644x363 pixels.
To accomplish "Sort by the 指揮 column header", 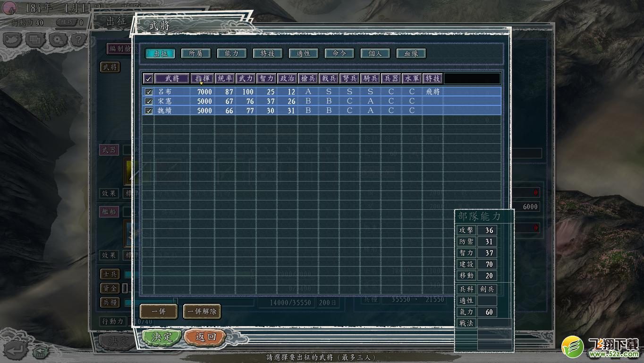I will [x=203, y=78].
